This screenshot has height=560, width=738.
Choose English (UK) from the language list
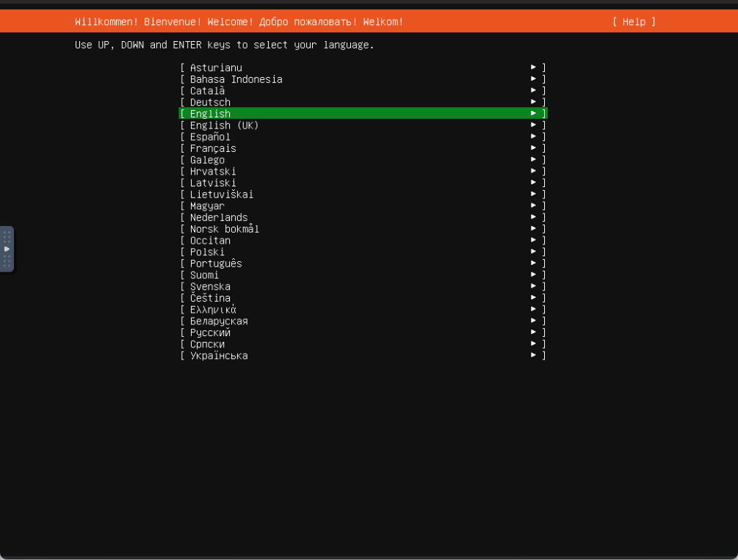click(x=224, y=126)
